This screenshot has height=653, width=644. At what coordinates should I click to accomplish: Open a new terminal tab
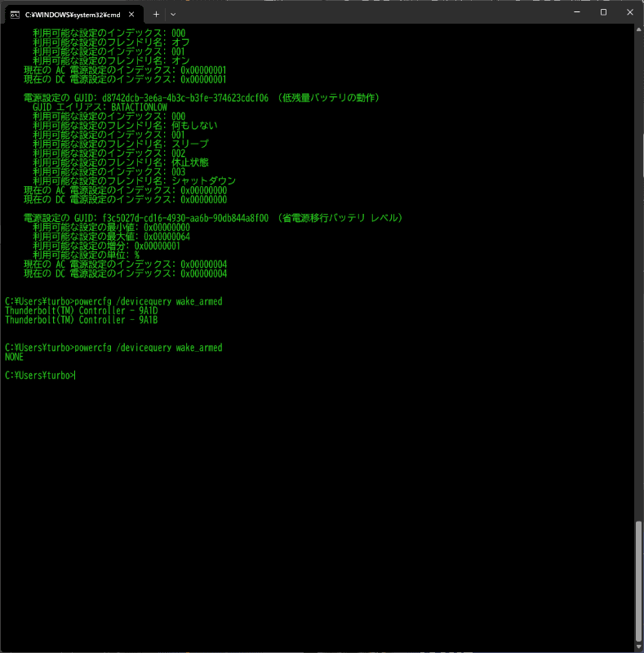click(x=156, y=15)
